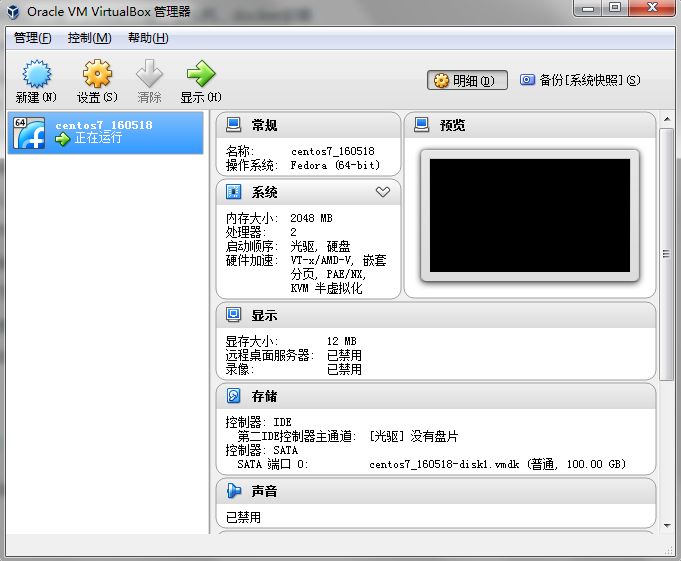Open the 存储 section header link
The image size is (681, 561).
(x=264, y=396)
